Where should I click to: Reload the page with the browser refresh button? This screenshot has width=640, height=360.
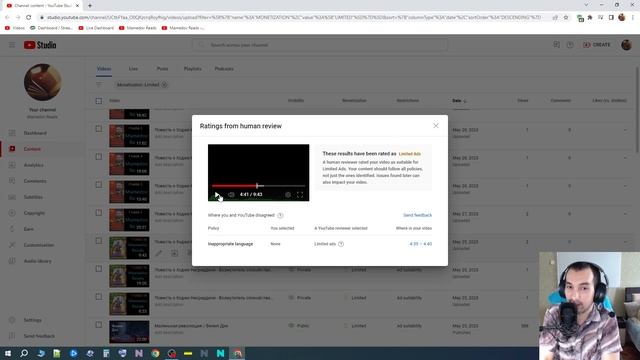(29, 18)
